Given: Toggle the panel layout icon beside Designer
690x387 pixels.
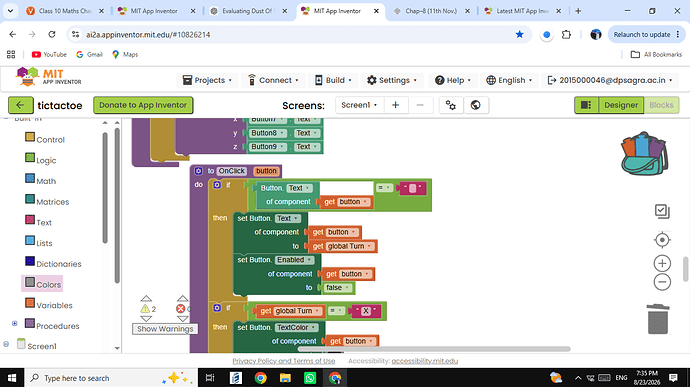Looking at the screenshot, I should point(586,105).
